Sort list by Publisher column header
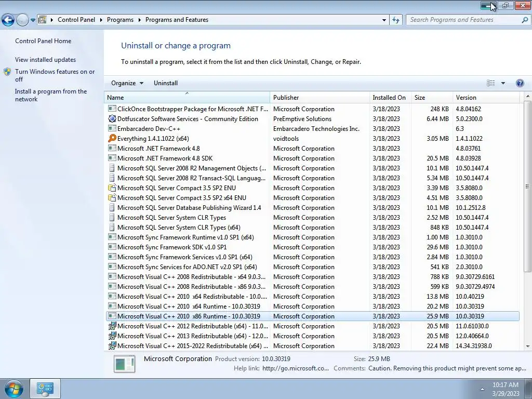This screenshot has width=532, height=399. pos(320,97)
